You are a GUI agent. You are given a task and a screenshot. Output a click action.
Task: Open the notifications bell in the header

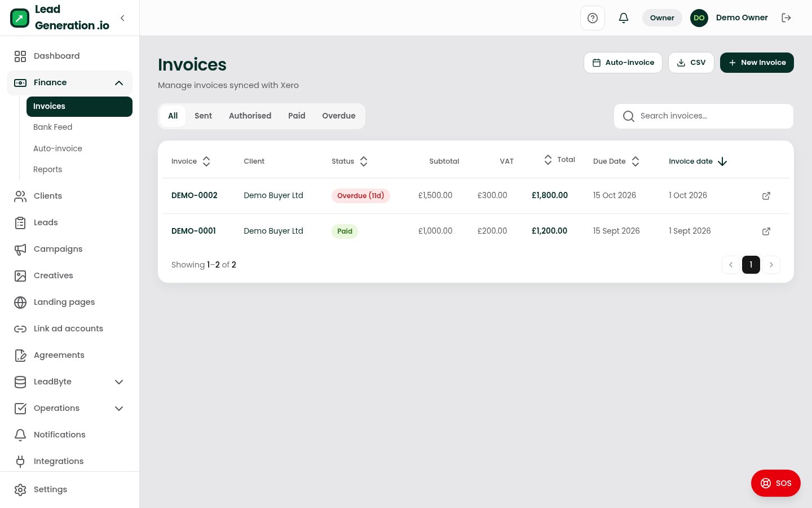624,18
